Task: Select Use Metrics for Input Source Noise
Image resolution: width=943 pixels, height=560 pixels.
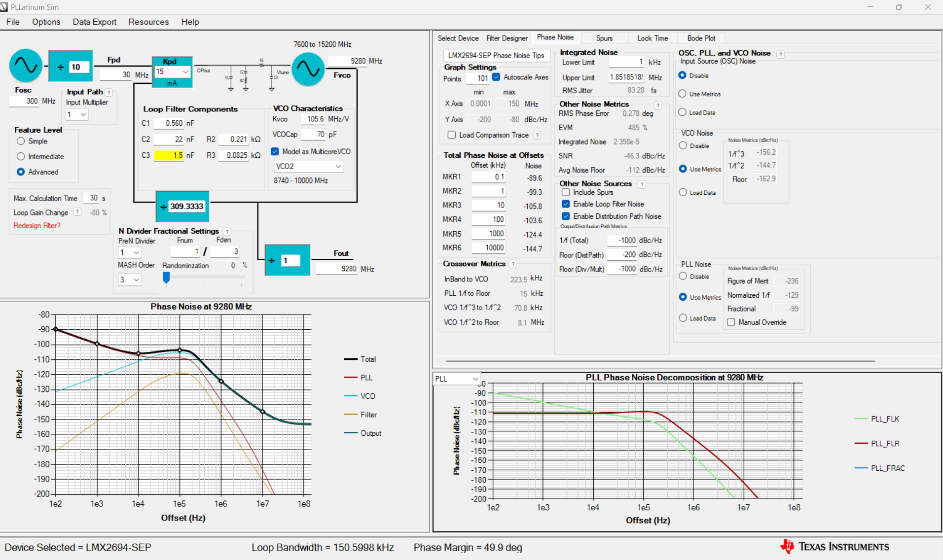Action: 683,94
